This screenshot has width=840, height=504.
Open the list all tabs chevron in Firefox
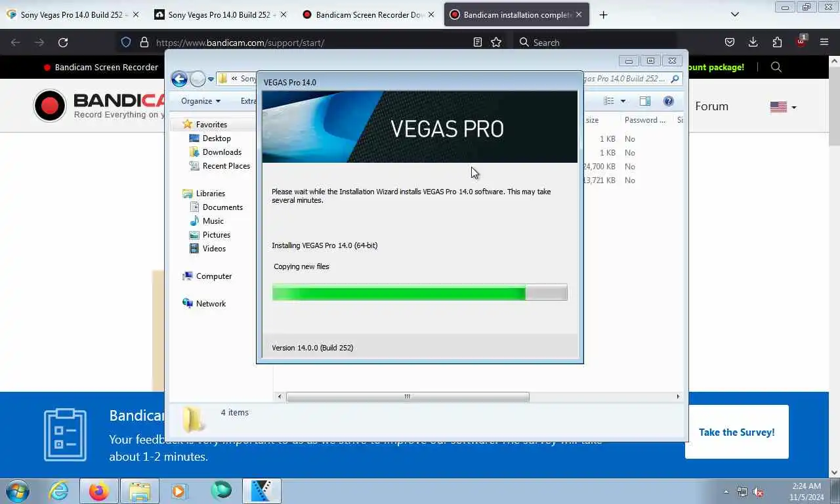click(735, 14)
